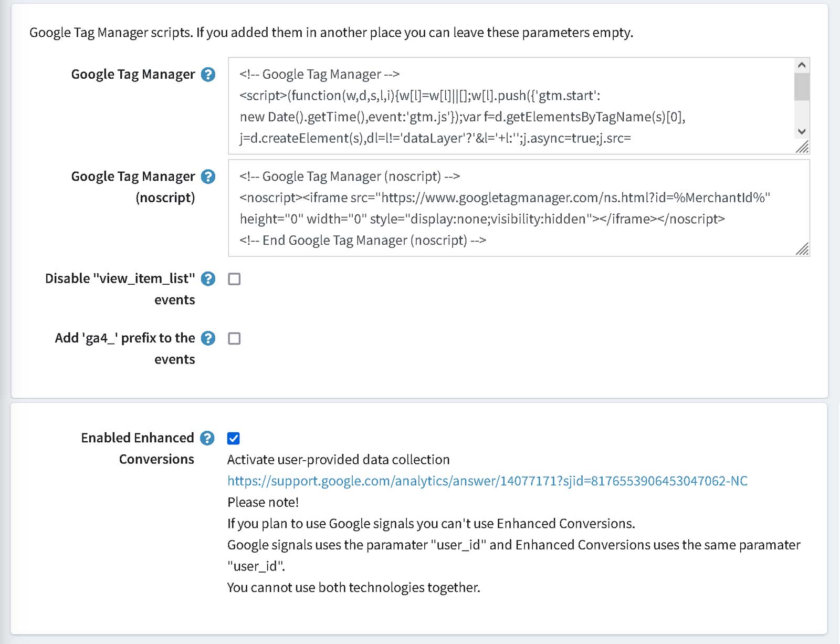Click "You cannot use both technologies together." text
This screenshot has height=644, width=840.
[x=354, y=587]
